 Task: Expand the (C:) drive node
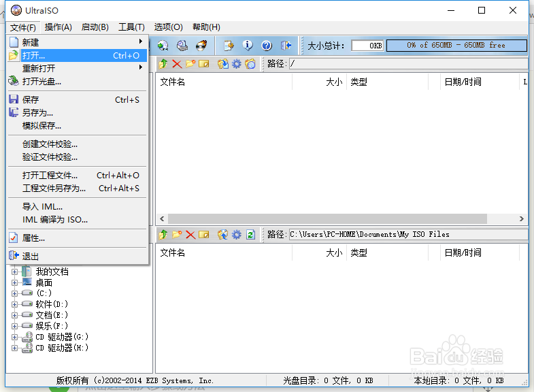(14, 293)
